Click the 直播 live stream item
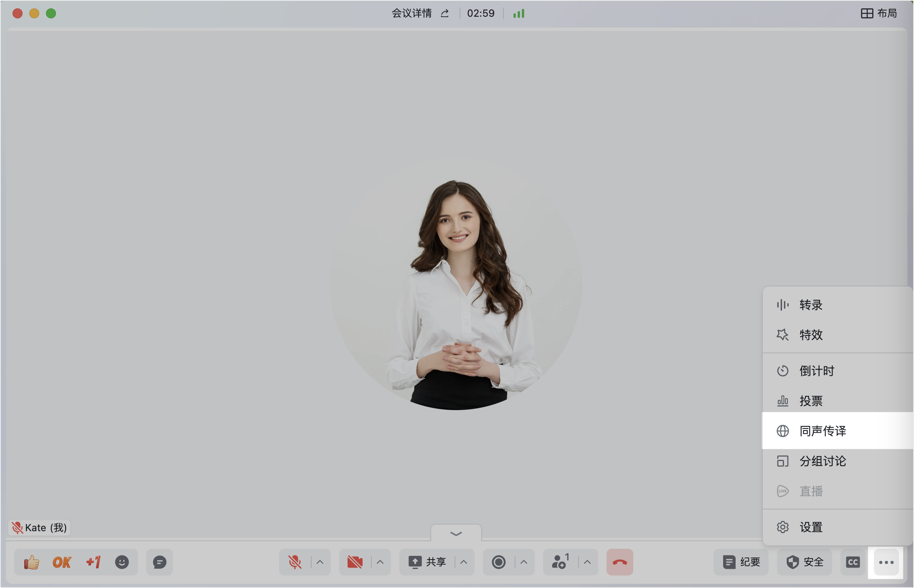This screenshot has height=588, width=914. [x=838, y=491]
